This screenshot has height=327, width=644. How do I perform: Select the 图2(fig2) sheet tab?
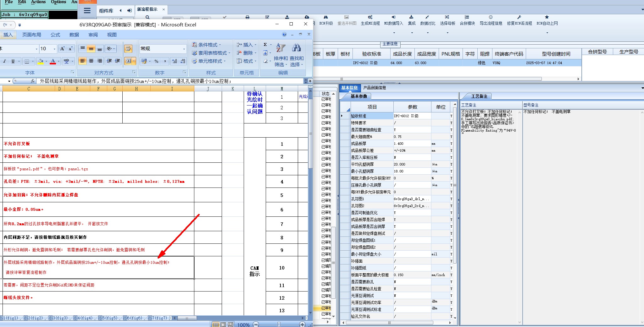[33, 318]
